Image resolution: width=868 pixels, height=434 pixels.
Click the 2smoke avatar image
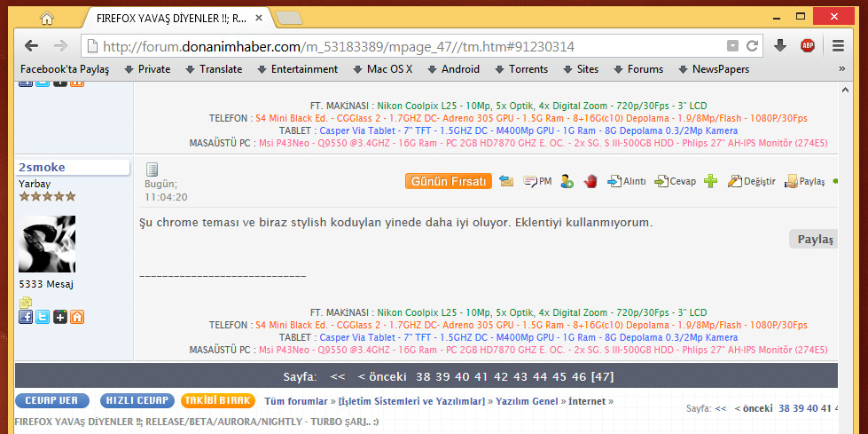point(47,244)
